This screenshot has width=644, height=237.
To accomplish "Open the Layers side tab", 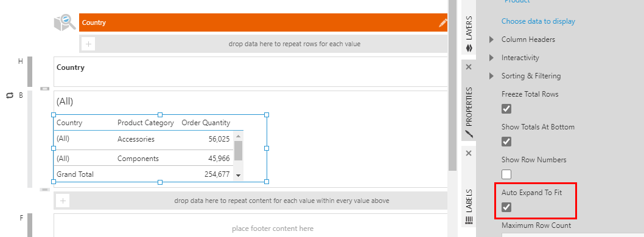I will pos(469,34).
